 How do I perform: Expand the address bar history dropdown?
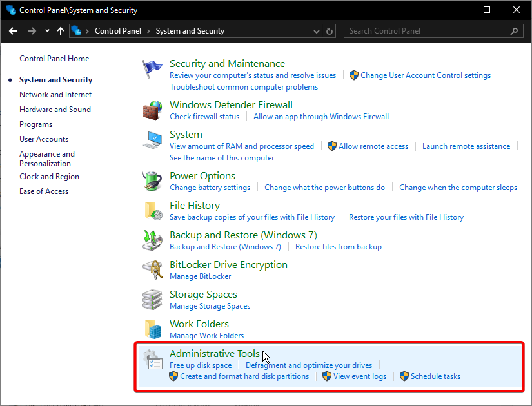tap(317, 31)
